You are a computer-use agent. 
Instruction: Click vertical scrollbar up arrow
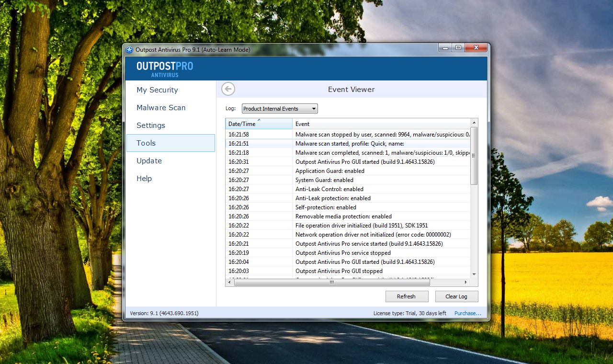click(474, 123)
